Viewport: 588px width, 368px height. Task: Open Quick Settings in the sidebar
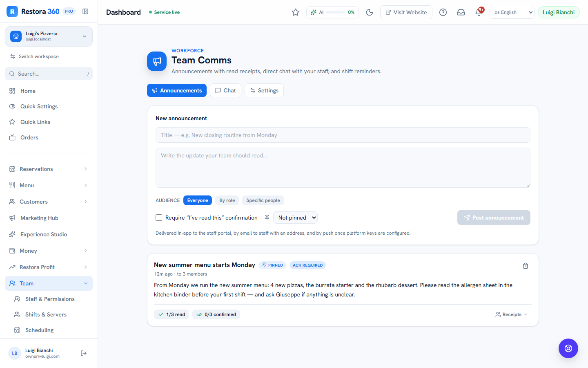coord(49,106)
